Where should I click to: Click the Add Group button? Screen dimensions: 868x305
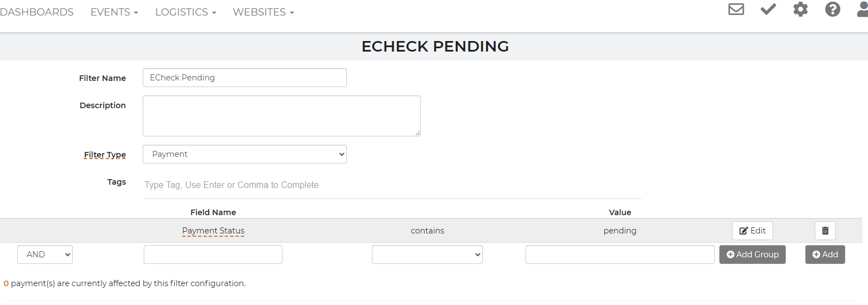tap(753, 255)
